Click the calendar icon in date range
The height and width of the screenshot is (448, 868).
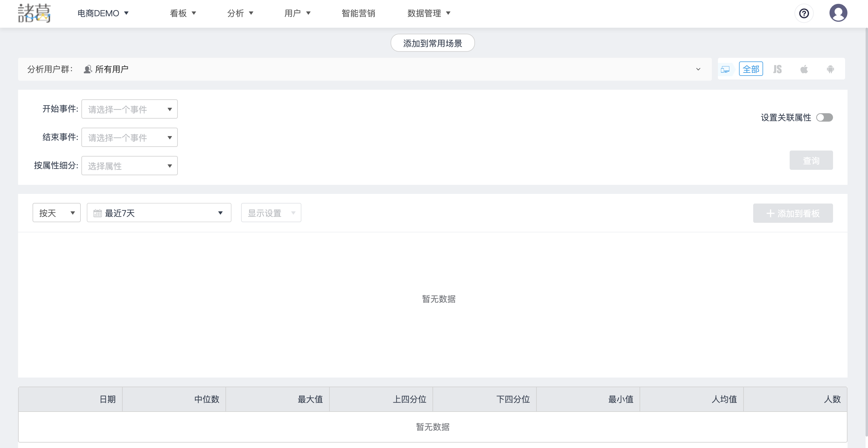97,213
